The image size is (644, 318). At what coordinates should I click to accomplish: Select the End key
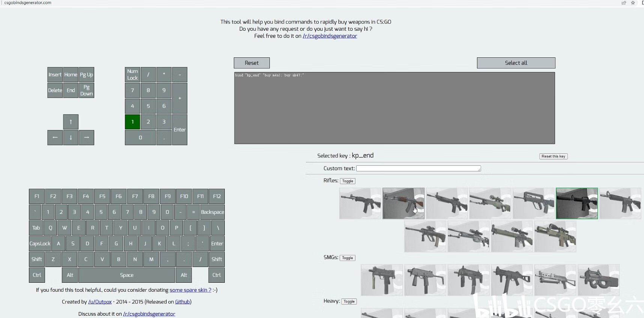click(x=71, y=90)
